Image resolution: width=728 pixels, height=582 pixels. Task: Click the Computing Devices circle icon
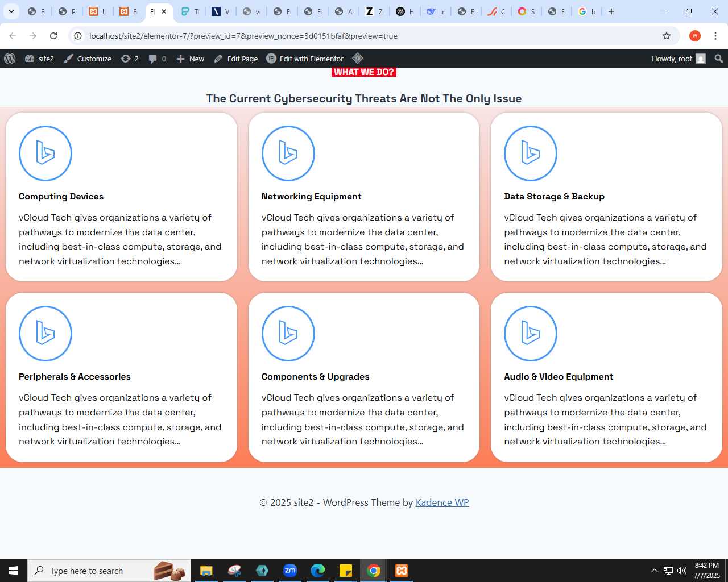point(45,153)
